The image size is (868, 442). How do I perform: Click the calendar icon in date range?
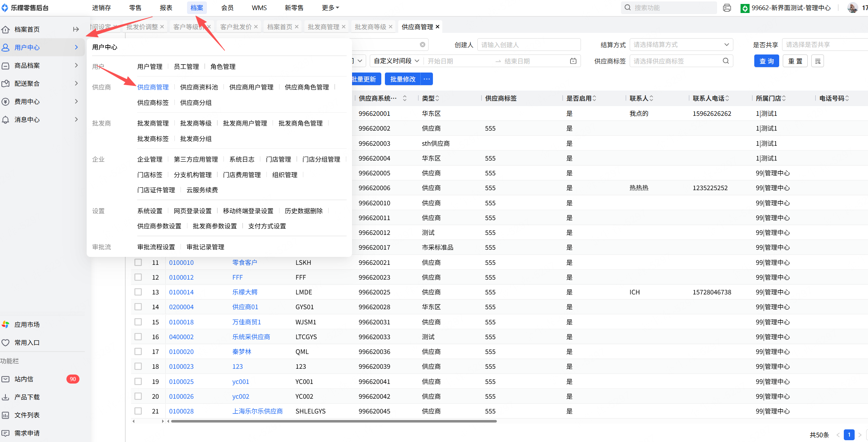coord(573,61)
